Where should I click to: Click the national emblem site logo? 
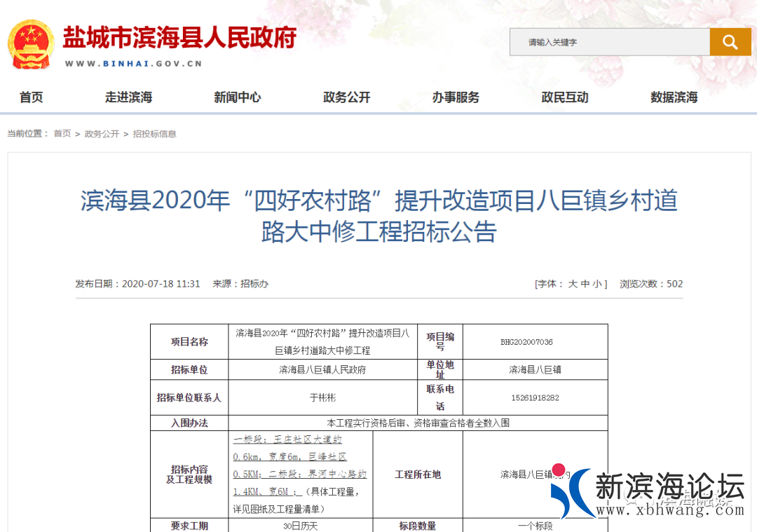[x=30, y=43]
